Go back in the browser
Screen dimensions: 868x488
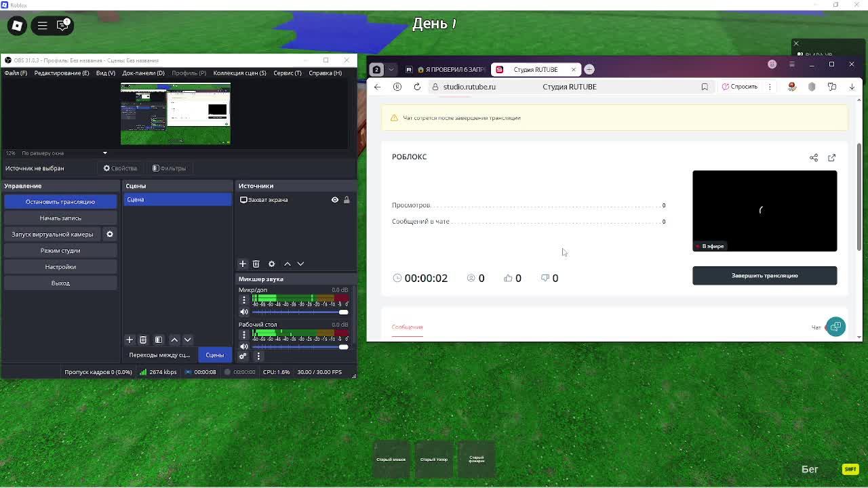click(x=378, y=87)
